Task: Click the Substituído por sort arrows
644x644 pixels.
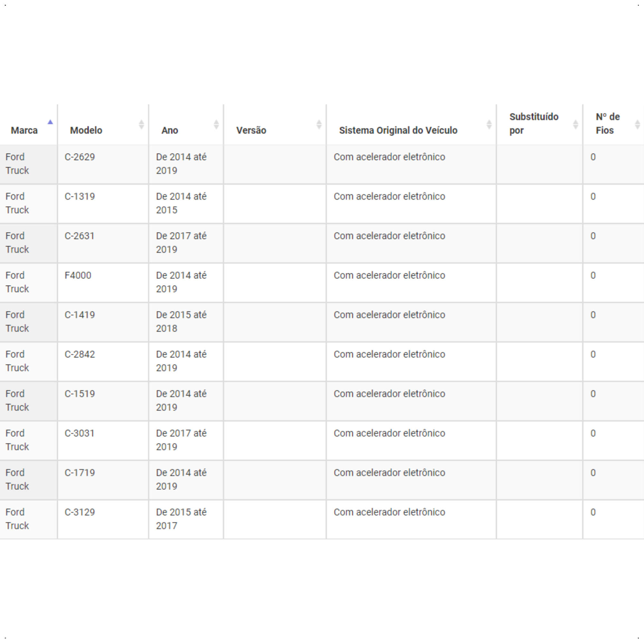Action: click(x=575, y=125)
